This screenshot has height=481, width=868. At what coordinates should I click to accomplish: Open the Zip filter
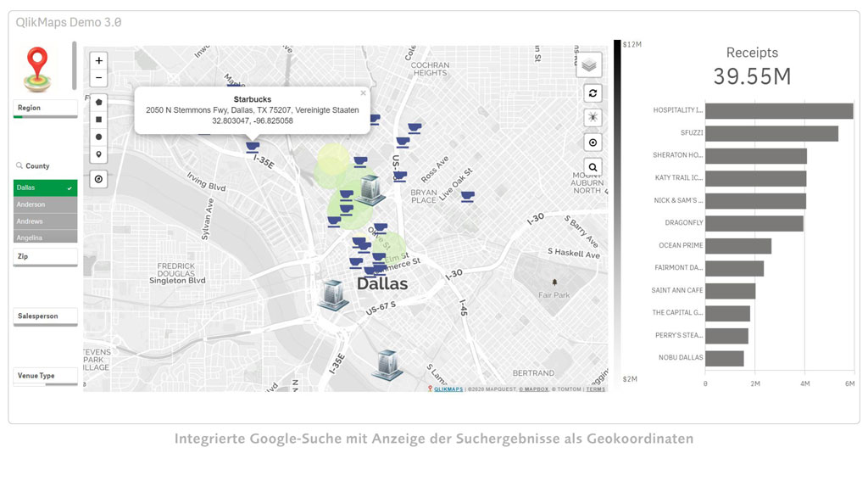(46, 256)
